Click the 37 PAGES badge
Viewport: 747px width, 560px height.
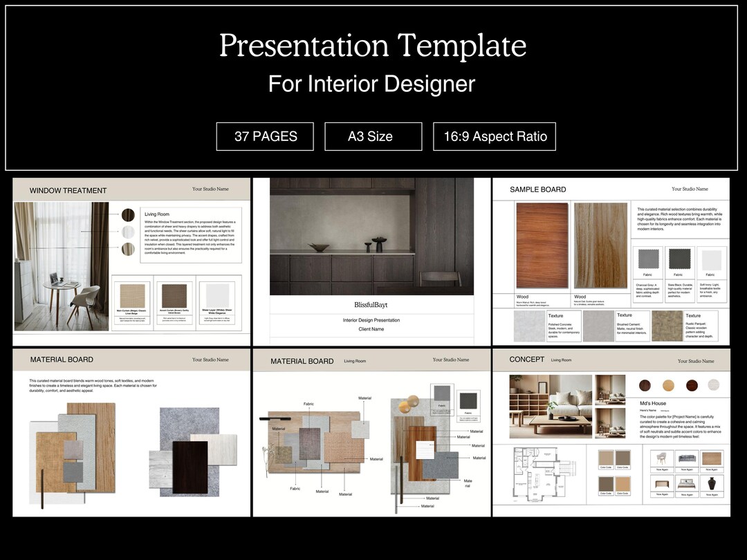coord(265,136)
